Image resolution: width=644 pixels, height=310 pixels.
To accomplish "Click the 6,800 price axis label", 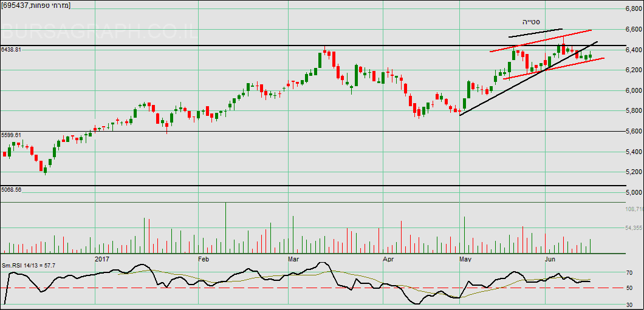I will [x=634, y=8].
